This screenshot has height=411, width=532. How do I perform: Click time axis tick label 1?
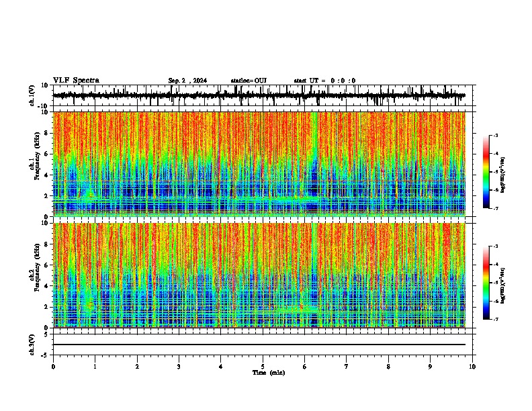coord(95,367)
